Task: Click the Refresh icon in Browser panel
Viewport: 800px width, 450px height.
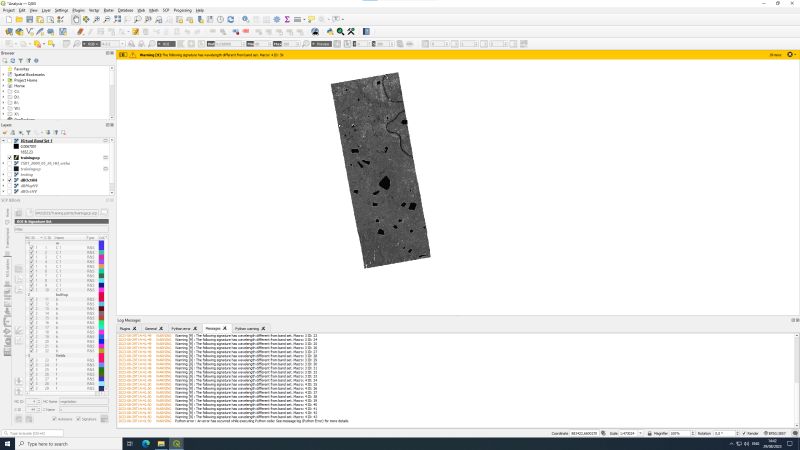Action: 13,61
